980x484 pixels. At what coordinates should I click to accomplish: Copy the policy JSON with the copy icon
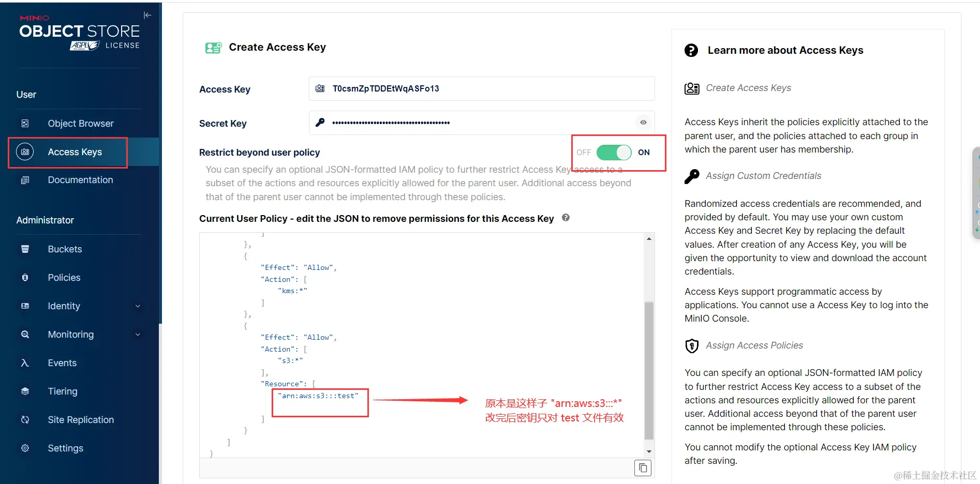[x=643, y=468]
